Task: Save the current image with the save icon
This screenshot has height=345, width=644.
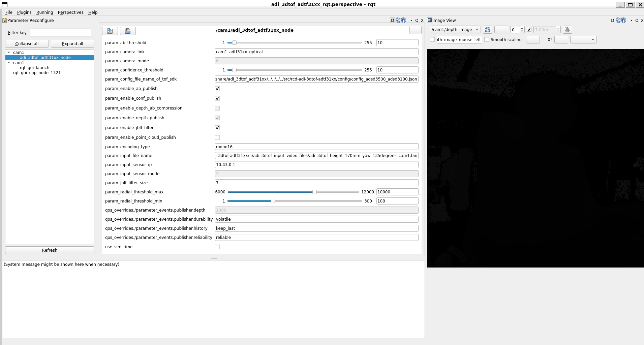Action: 568,30
